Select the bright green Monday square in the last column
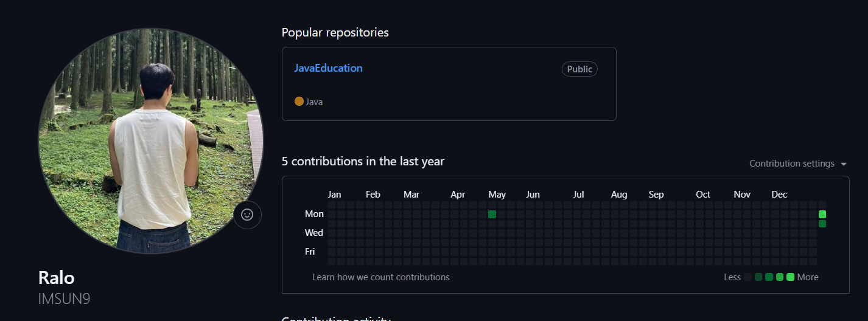This screenshot has width=868, height=321. (x=822, y=215)
